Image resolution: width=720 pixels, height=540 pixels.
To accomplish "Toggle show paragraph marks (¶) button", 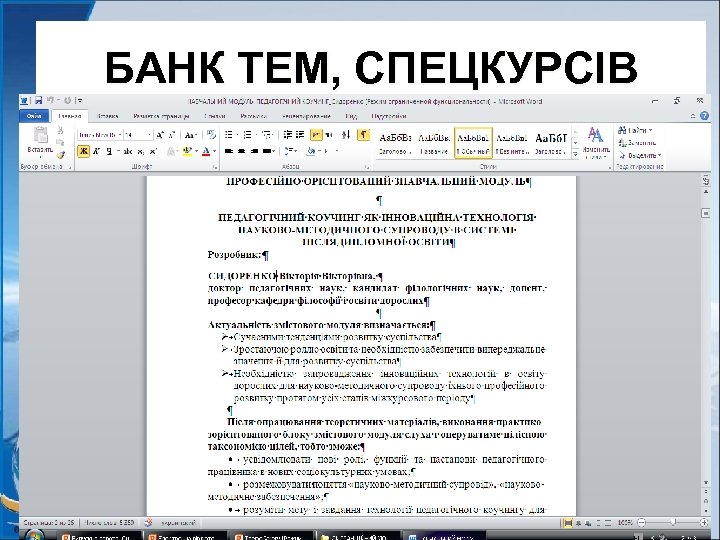I will pos(363,135).
